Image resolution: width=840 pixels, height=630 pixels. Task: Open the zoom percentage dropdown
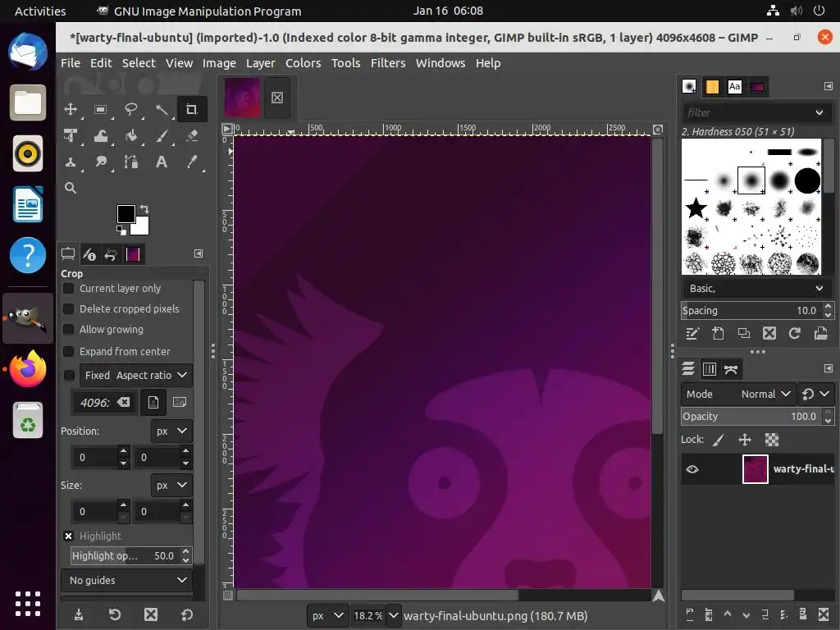coord(393,615)
